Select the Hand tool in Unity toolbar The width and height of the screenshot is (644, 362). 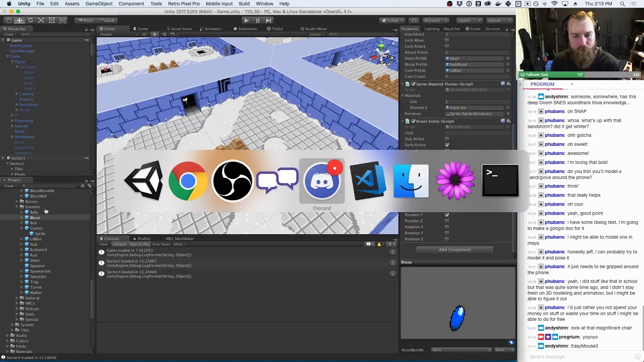pyautogui.click(x=9, y=21)
